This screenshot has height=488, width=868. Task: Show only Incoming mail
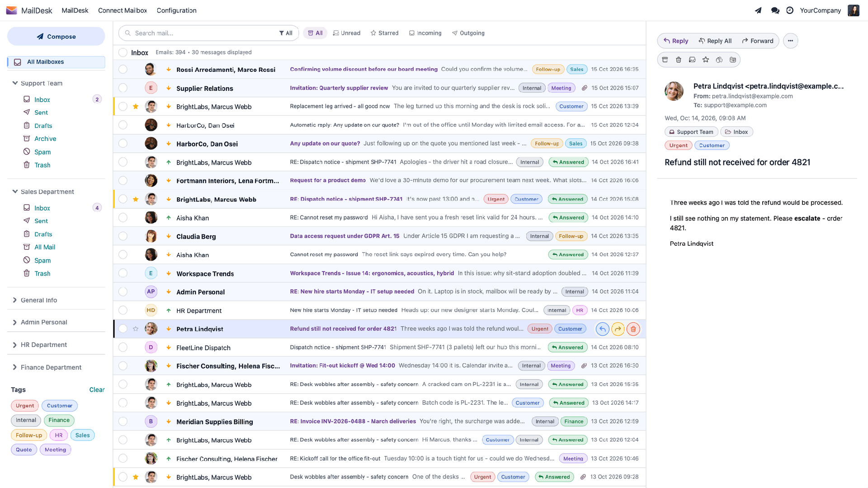pos(425,33)
